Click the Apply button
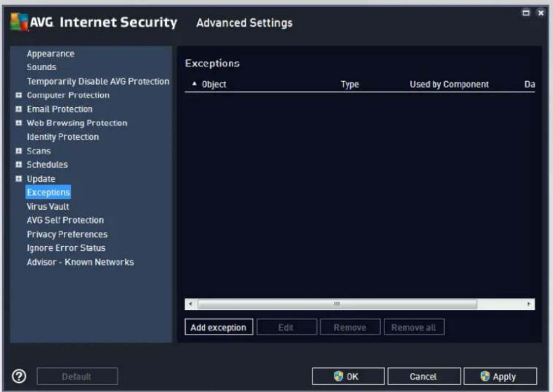The image size is (553, 392). (x=500, y=376)
